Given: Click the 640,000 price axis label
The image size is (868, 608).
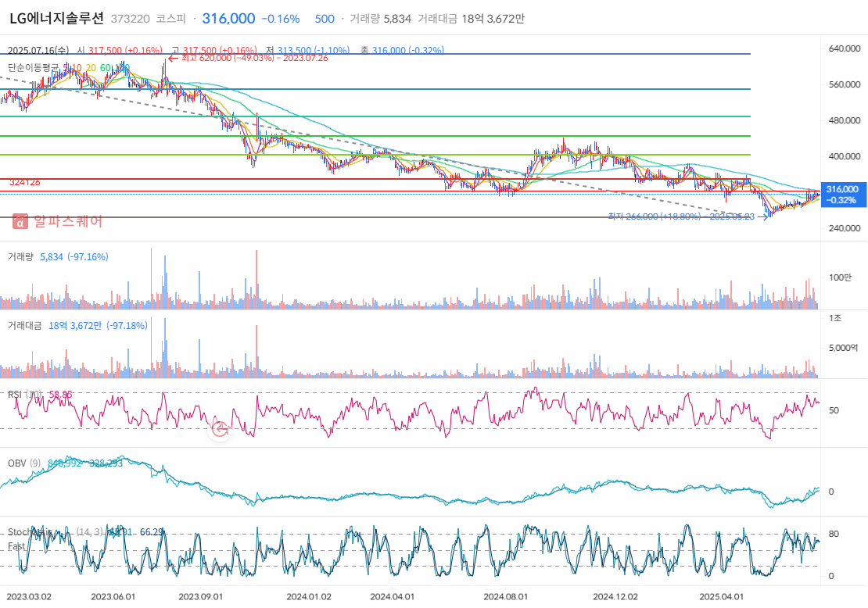Looking at the screenshot, I should (x=845, y=48).
